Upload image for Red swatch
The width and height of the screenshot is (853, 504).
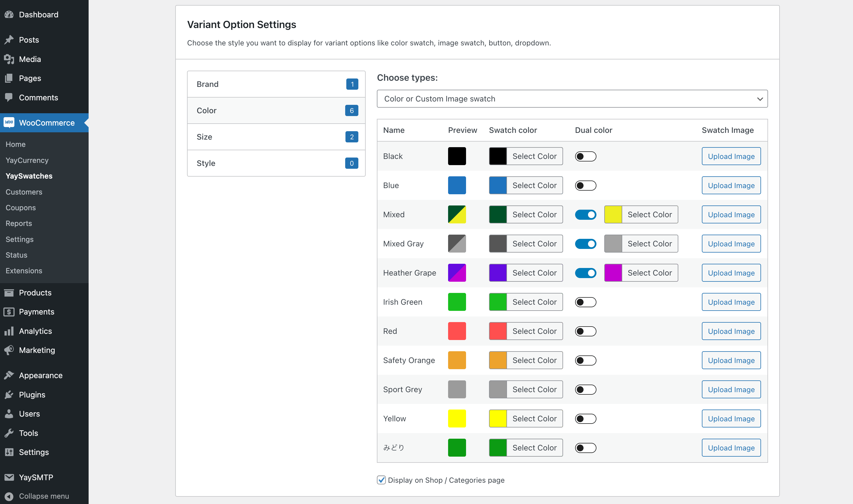pyautogui.click(x=731, y=331)
